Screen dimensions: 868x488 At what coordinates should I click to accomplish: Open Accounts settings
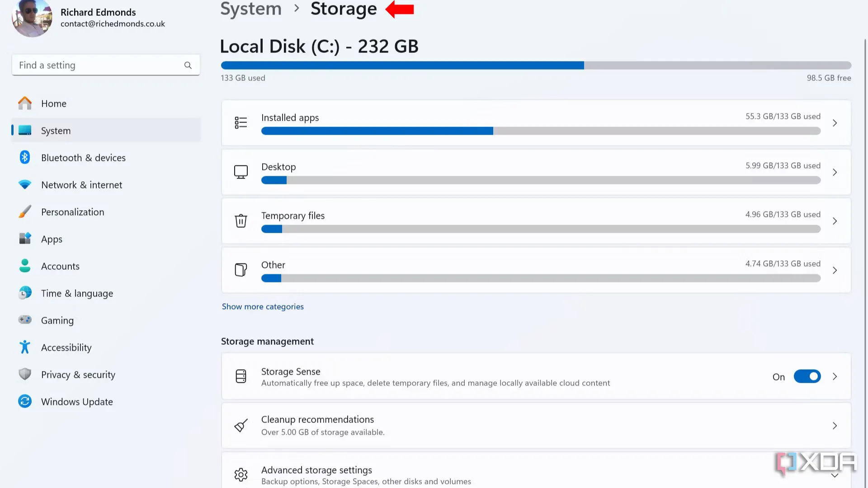click(x=106, y=266)
